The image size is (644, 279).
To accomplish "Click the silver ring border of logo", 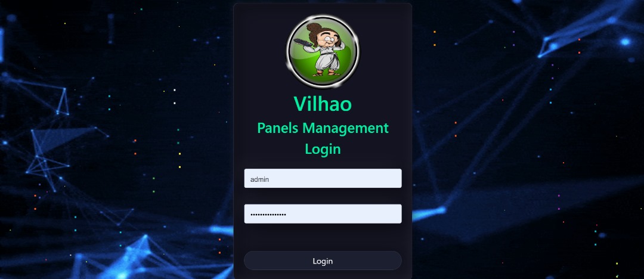I will (x=323, y=17).
